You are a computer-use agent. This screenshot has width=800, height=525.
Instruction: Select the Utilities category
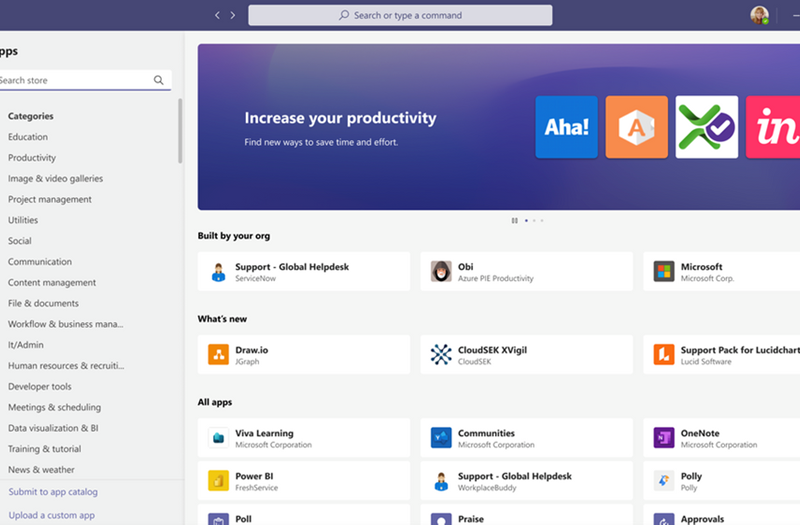click(x=23, y=220)
